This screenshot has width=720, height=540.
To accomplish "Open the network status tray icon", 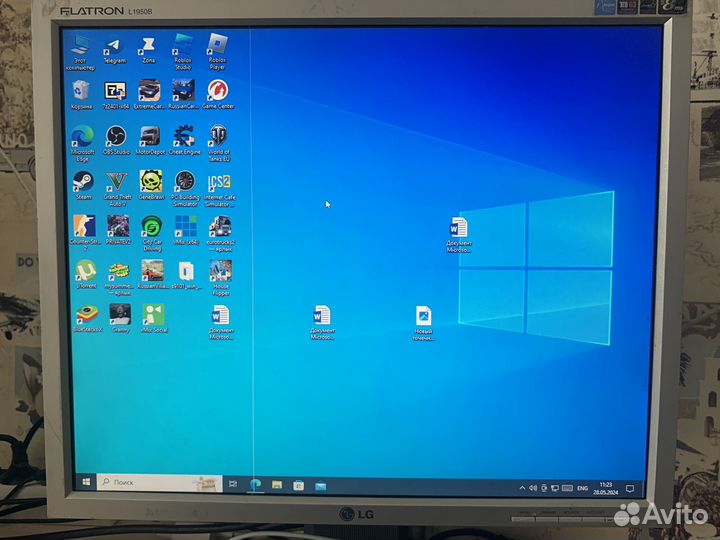I will pyautogui.click(x=555, y=488).
